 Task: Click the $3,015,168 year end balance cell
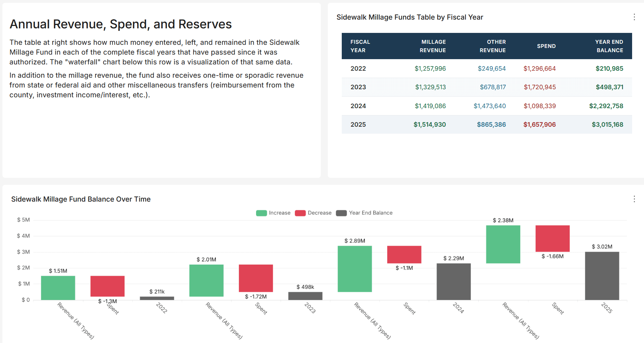608,125
